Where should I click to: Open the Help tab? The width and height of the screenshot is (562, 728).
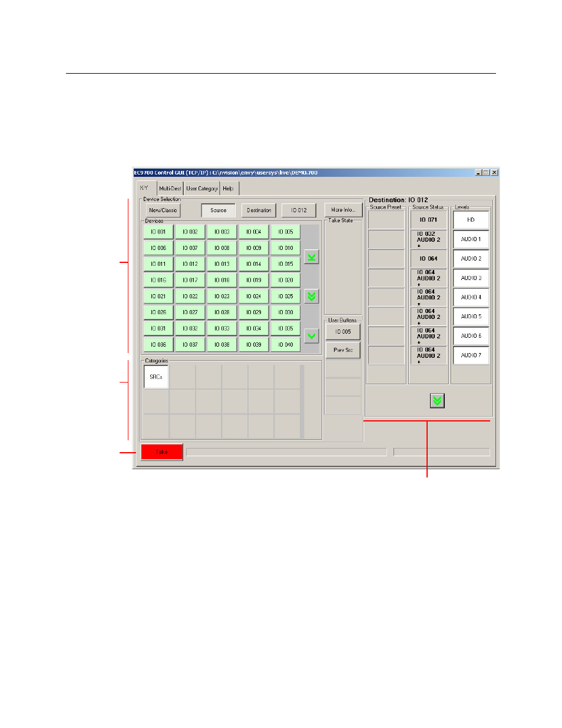point(229,189)
